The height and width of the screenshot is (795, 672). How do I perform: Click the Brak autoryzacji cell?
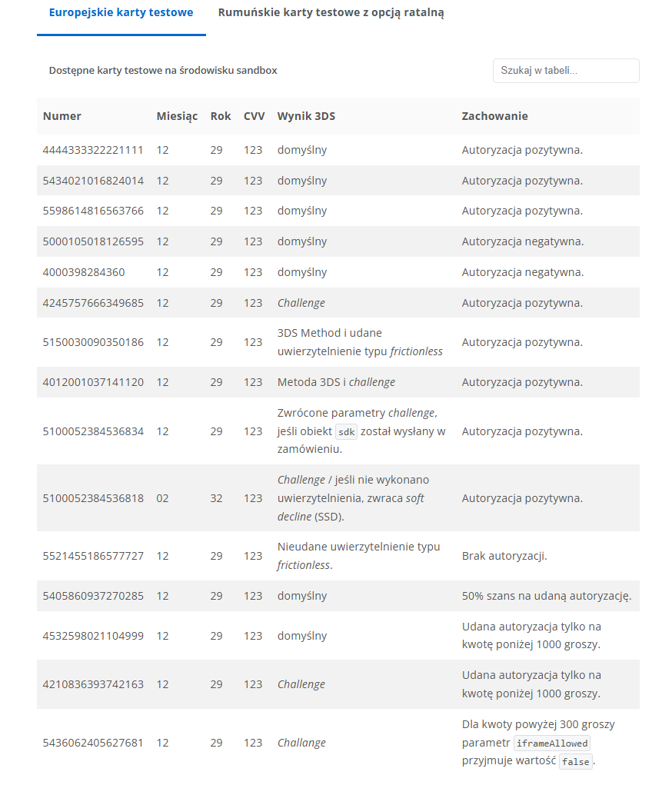click(504, 556)
